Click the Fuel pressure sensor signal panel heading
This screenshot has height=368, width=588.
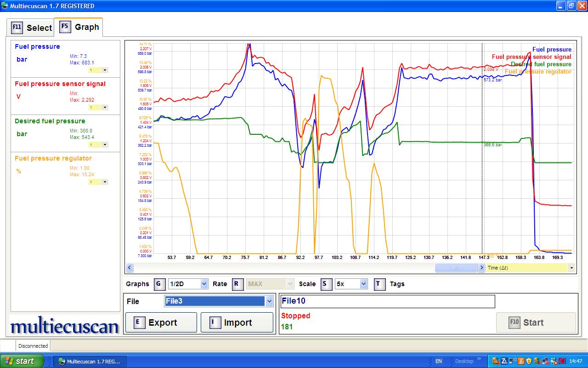[x=60, y=84]
